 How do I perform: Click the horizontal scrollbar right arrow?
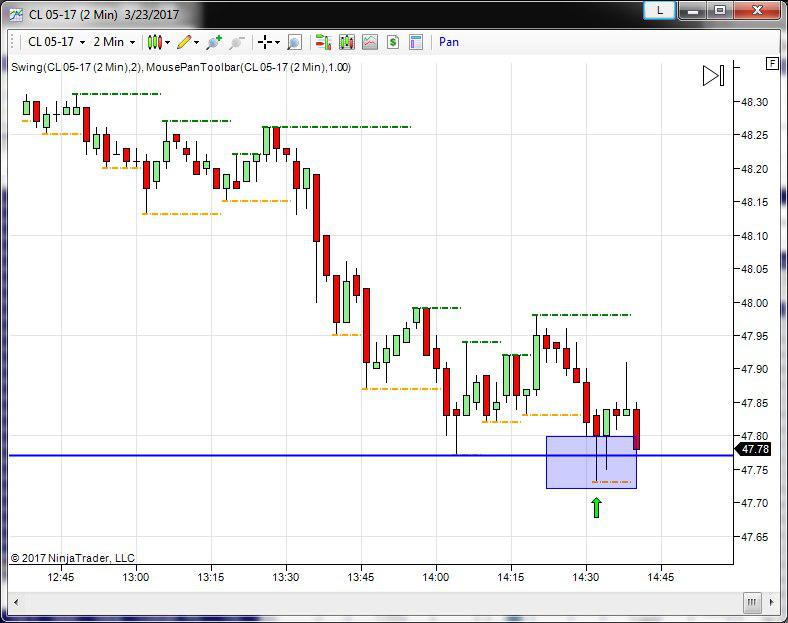coord(772,602)
